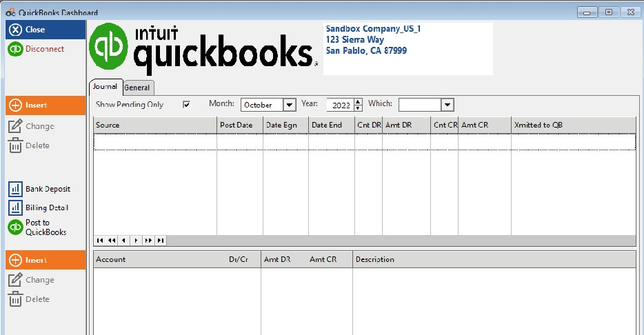
Task: Go to the next journal record
Action: tap(136, 241)
